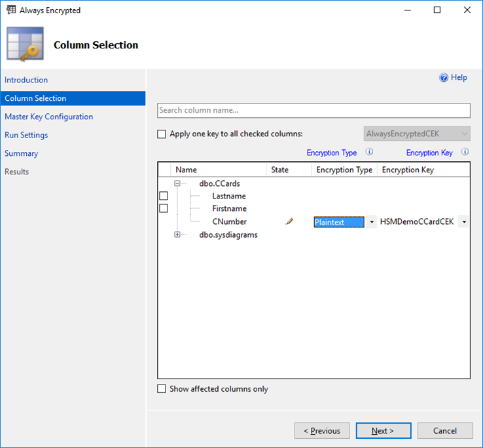Toggle Show affected columns only
This screenshot has width=483, height=448.
[x=162, y=389]
